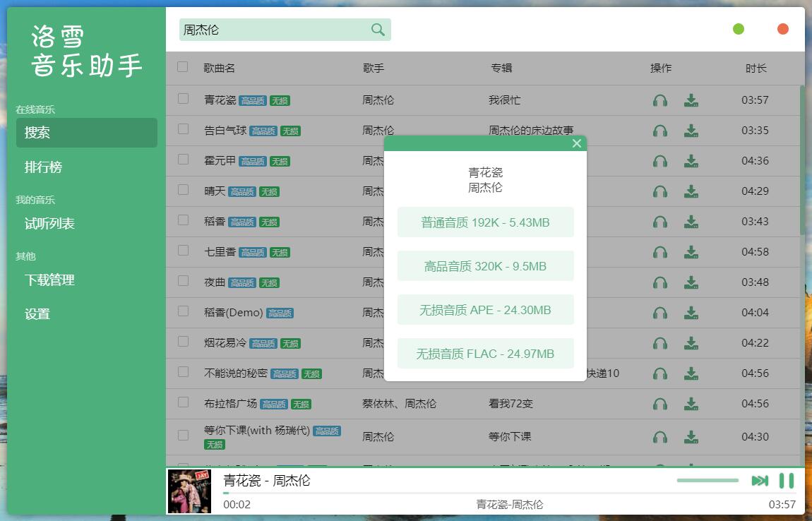The height and width of the screenshot is (521, 812).
Task: Play 告白气球 using its headphone icon
Action: 659,131
